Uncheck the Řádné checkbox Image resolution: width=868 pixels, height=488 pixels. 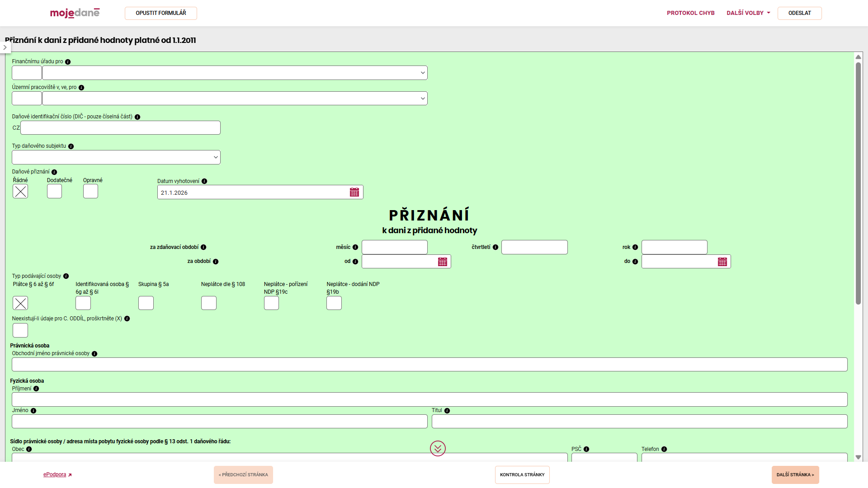point(20,192)
